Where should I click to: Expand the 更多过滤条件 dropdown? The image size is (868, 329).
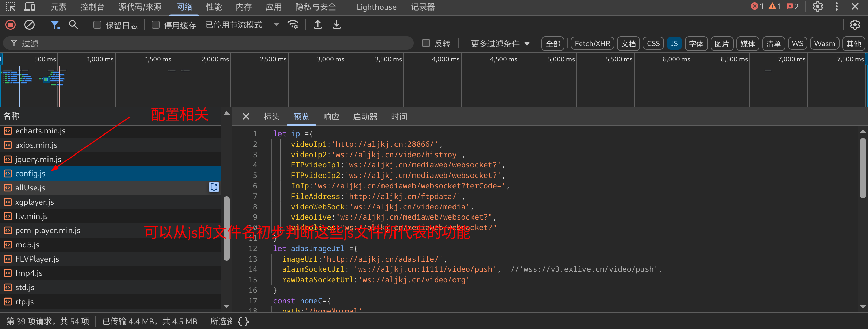click(x=500, y=44)
